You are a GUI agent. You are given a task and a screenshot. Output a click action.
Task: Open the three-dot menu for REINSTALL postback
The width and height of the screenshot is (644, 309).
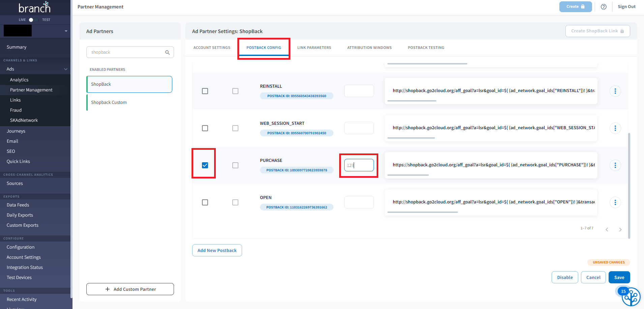pos(615,91)
